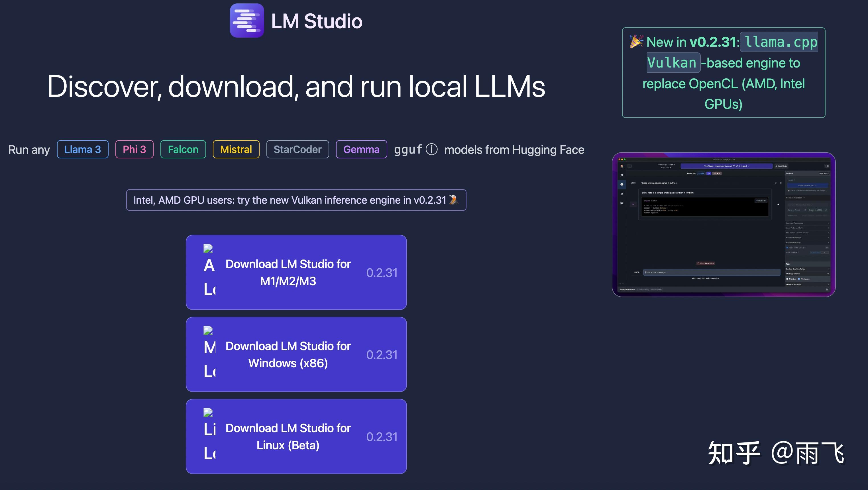Download LM Studio for Windows (x86)
Image resolution: width=868 pixels, height=490 pixels.
(296, 354)
